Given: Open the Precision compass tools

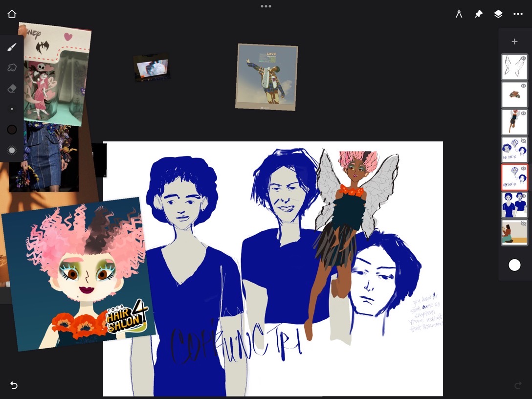Looking at the screenshot, I should click(x=459, y=14).
